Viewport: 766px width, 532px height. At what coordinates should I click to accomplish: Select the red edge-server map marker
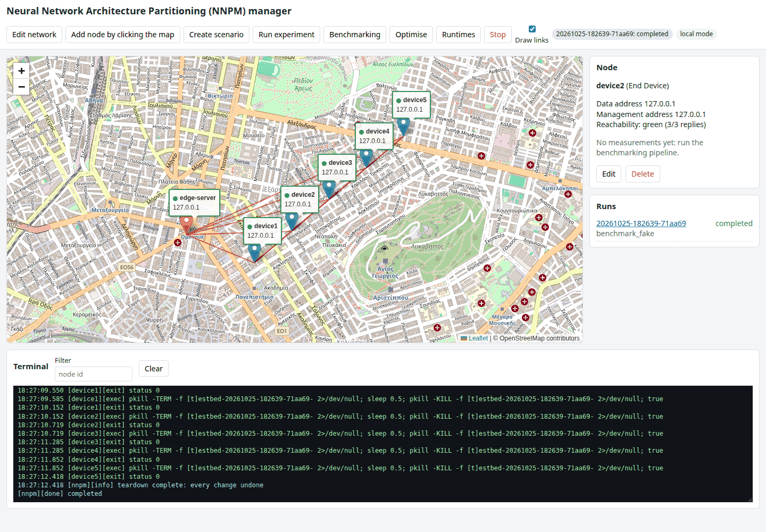(x=186, y=225)
